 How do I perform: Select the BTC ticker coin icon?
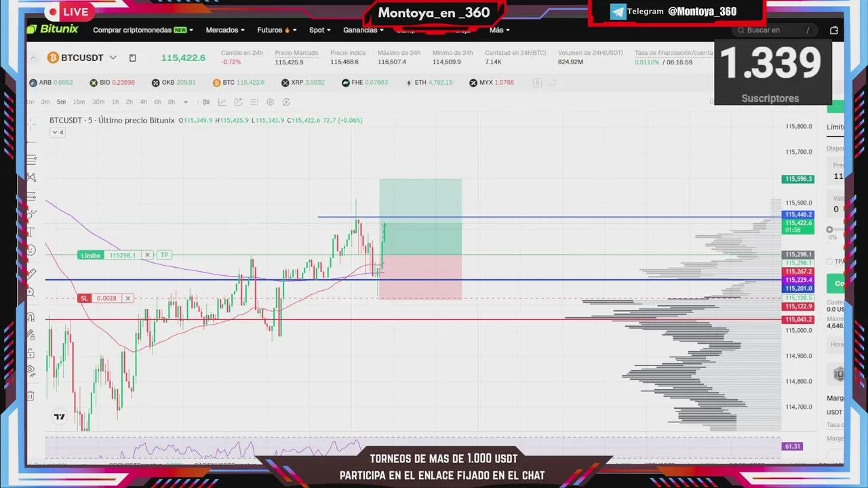217,83
